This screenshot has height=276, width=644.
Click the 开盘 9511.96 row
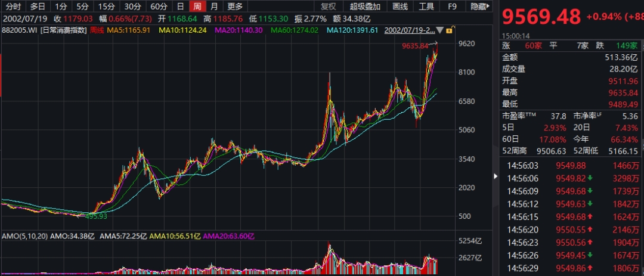tap(571, 80)
